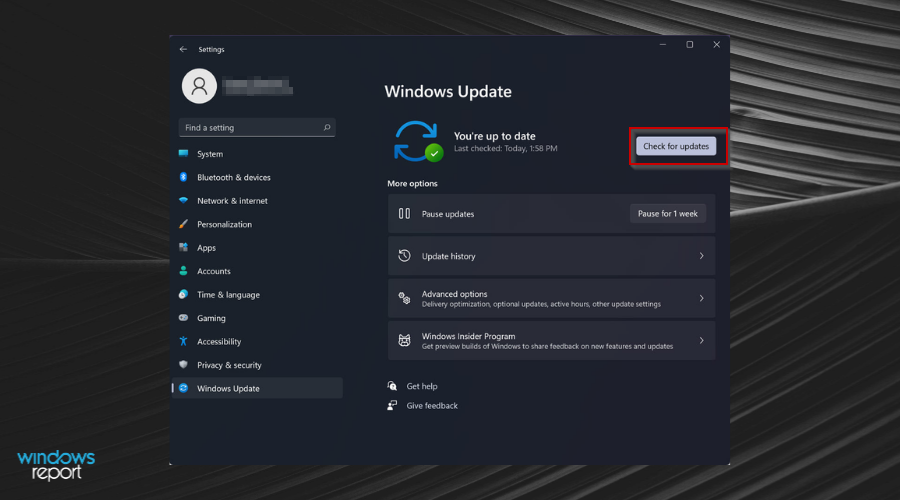Viewport: 900px width, 500px height.
Task: Click the Advanced options gears icon
Action: 405,298
